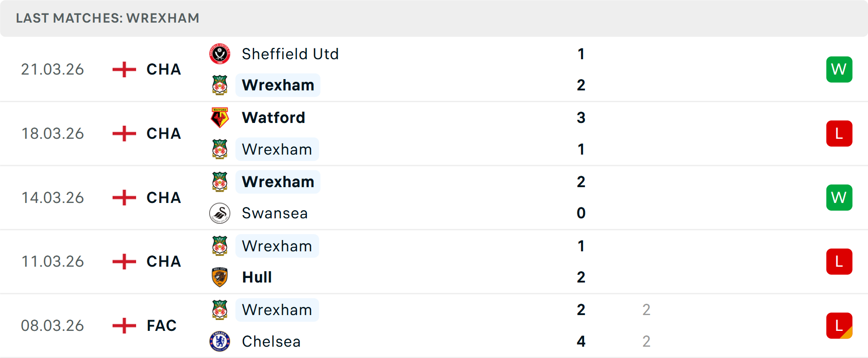Click the Watford club crest
This screenshot has width=868, height=358.
coord(220,118)
